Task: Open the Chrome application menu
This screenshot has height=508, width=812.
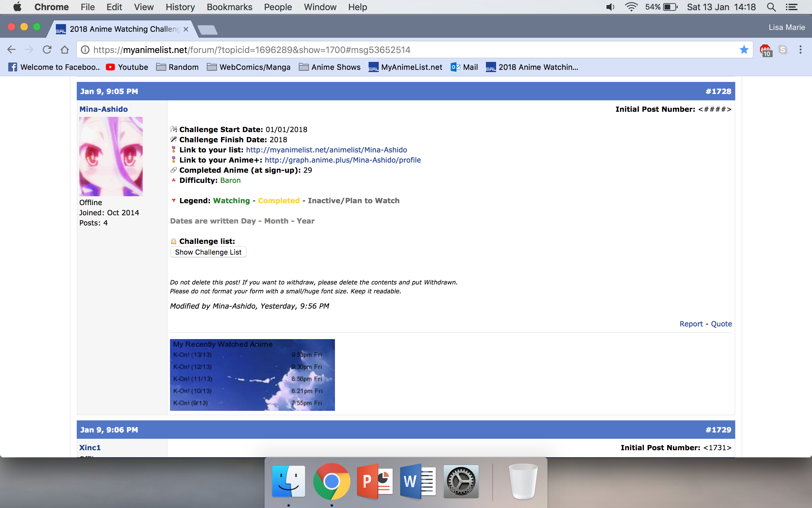Action: (x=51, y=7)
